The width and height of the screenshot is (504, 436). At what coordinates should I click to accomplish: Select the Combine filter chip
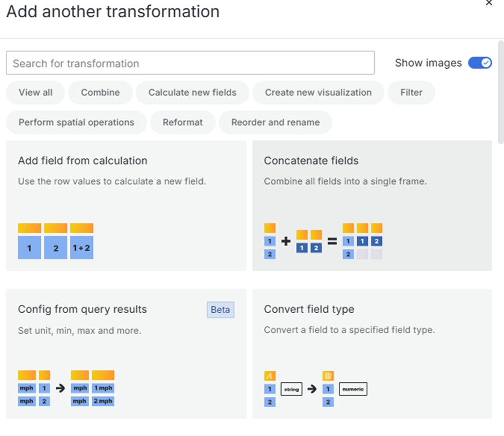tap(100, 92)
